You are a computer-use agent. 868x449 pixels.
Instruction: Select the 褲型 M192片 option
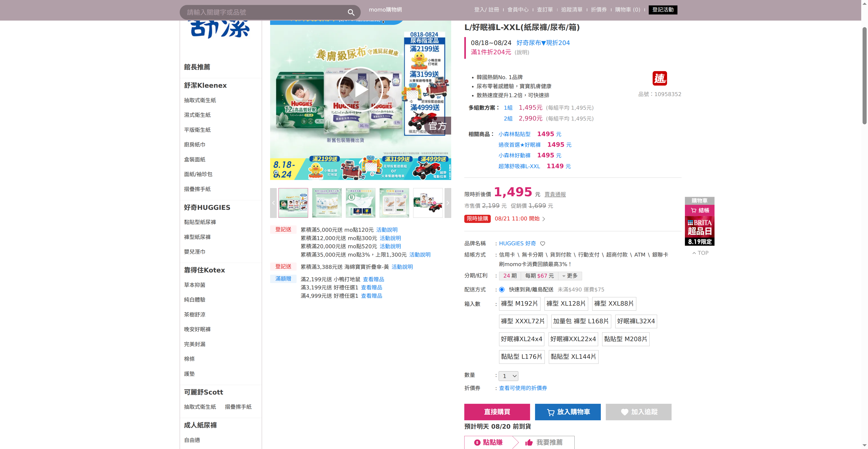point(519,303)
